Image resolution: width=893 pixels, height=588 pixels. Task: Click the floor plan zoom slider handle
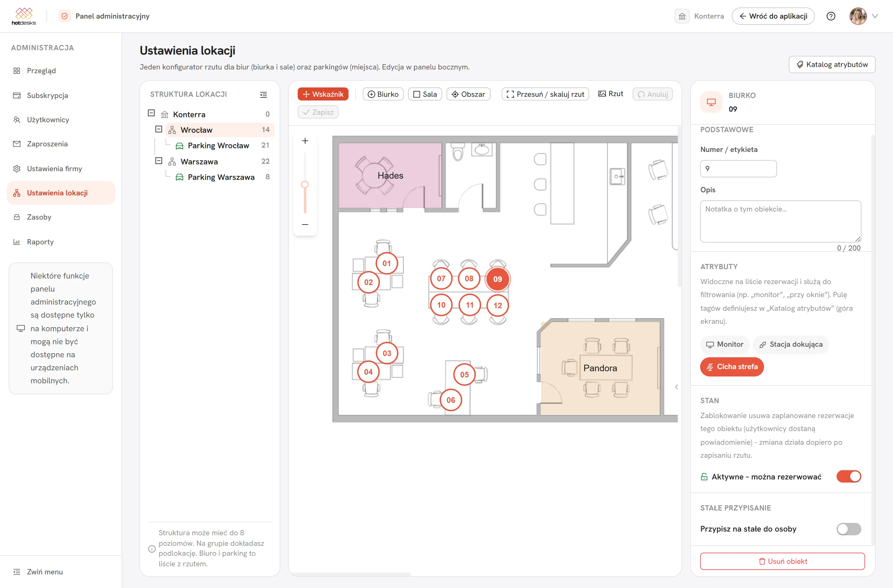pyautogui.click(x=305, y=185)
